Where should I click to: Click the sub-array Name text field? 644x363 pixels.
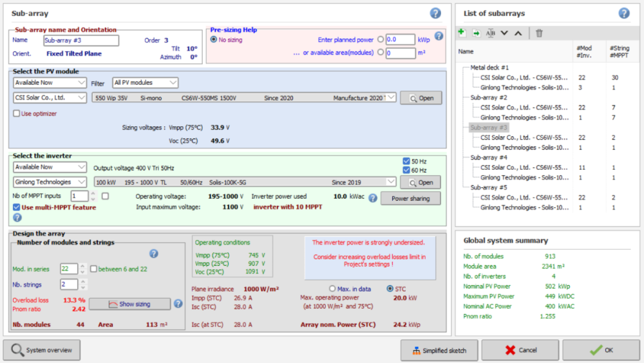[x=81, y=41]
